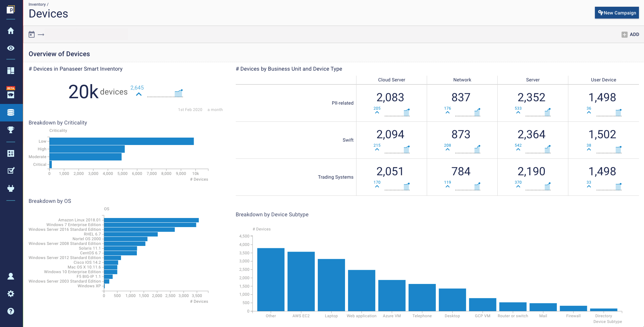644x327 pixels.
Task: Open the trophy achievements icon in sidebar
Action: [x=11, y=130]
